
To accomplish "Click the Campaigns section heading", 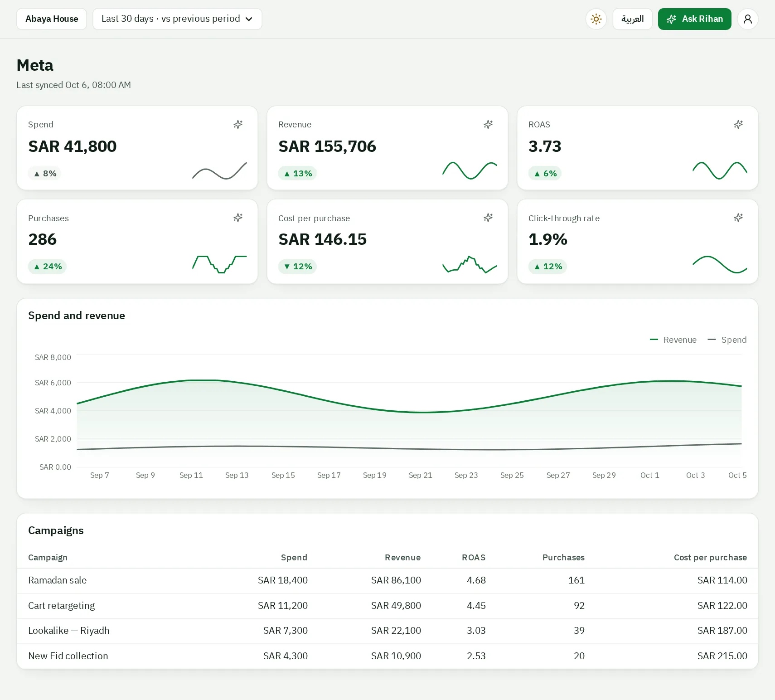I will pyautogui.click(x=56, y=530).
